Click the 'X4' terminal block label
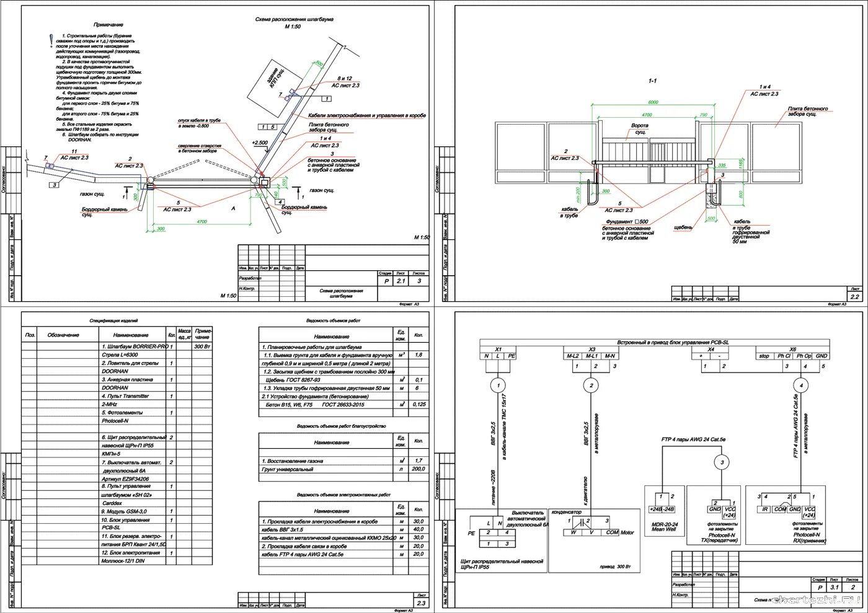The image size is (868, 613). click(711, 350)
